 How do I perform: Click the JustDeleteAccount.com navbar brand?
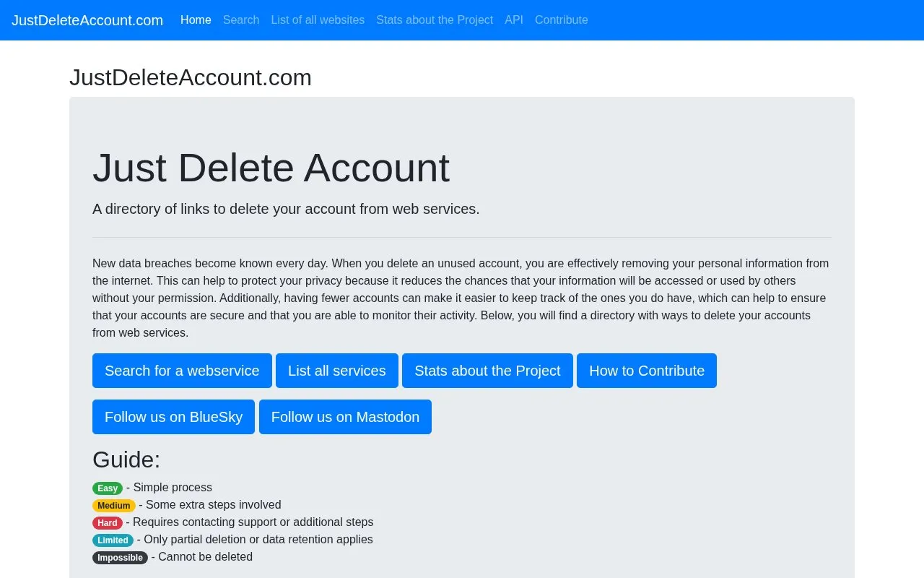click(87, 20)
